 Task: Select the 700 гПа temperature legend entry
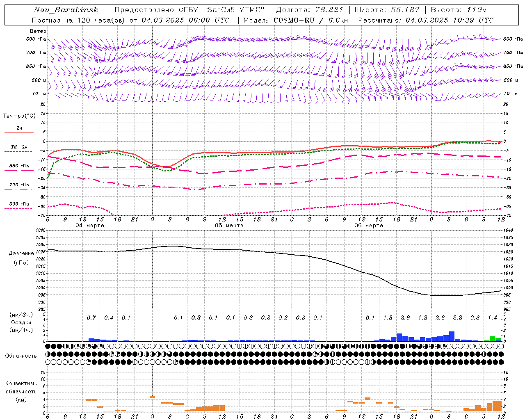[19, 185]
